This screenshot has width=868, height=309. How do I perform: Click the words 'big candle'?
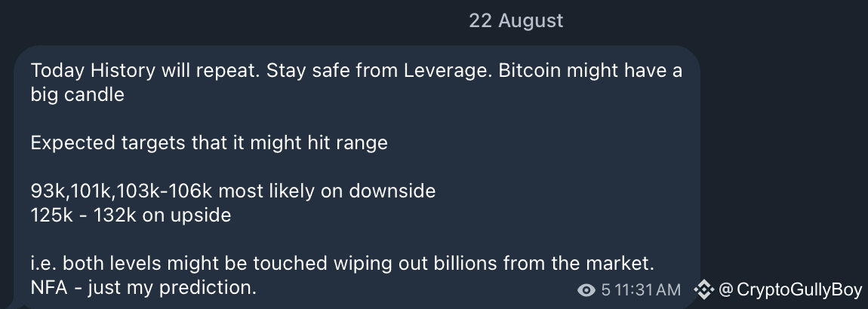pos(78,96)
